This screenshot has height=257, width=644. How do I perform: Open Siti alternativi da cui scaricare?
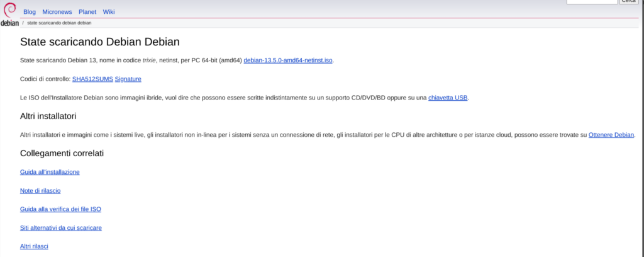(61, 228)
